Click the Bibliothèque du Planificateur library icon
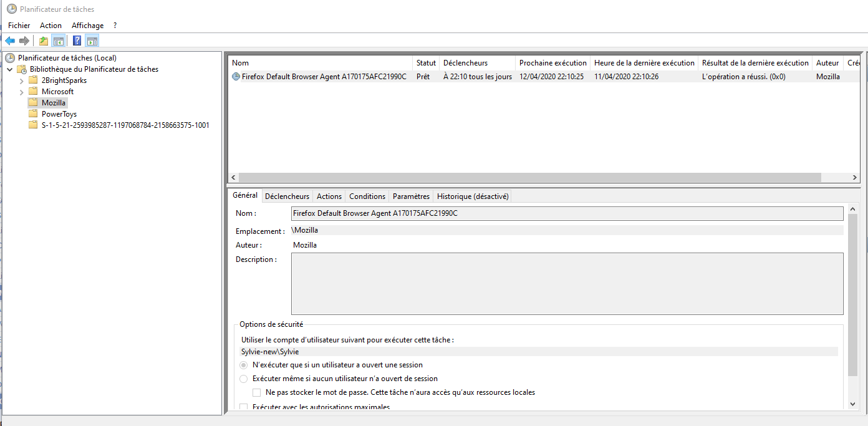 pos(22,69)
